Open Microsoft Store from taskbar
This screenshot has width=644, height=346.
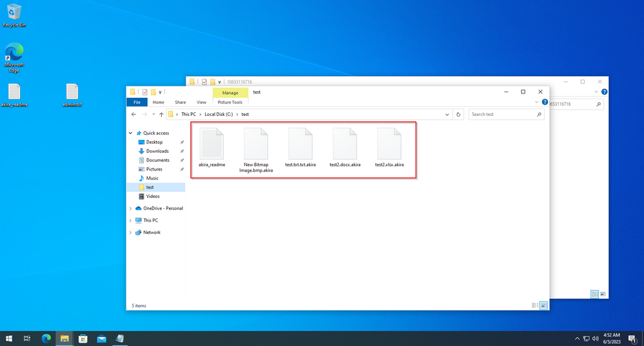coord(83,339)
